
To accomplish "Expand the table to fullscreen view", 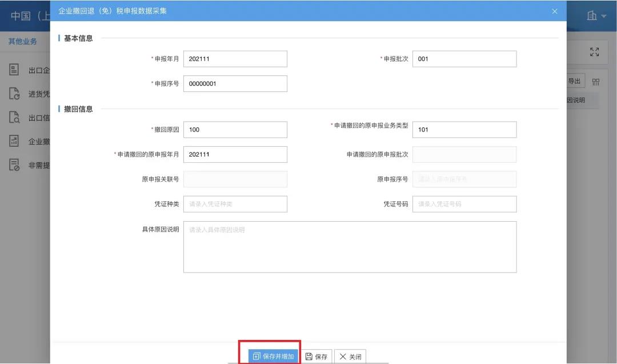I will [x=594, y=51].
